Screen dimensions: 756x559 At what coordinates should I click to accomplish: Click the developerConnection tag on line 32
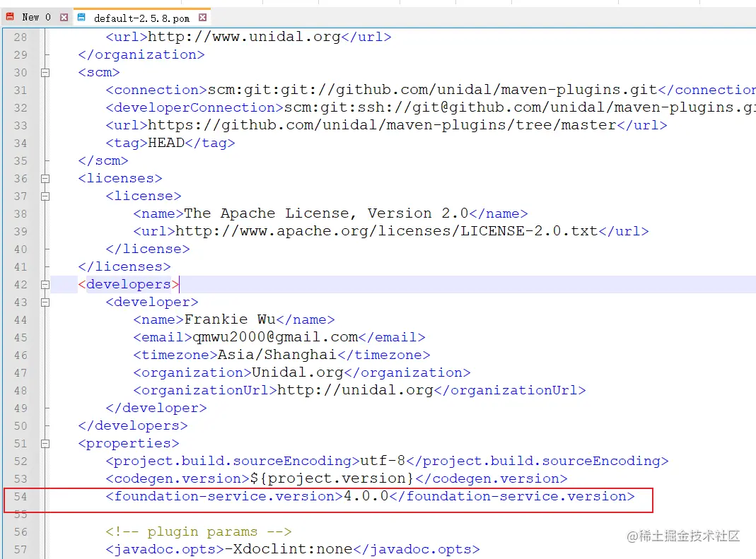[x=194, y=107]
